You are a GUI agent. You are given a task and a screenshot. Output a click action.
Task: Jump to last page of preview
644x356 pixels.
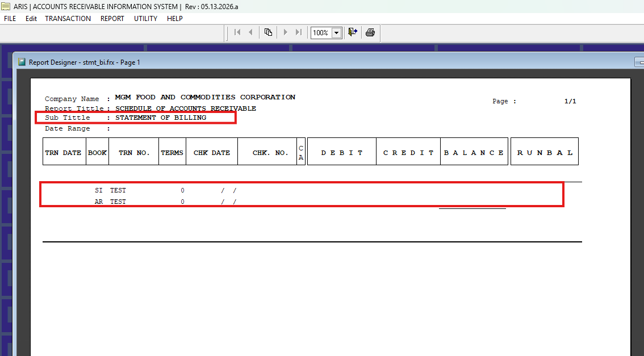coord(299,32)
